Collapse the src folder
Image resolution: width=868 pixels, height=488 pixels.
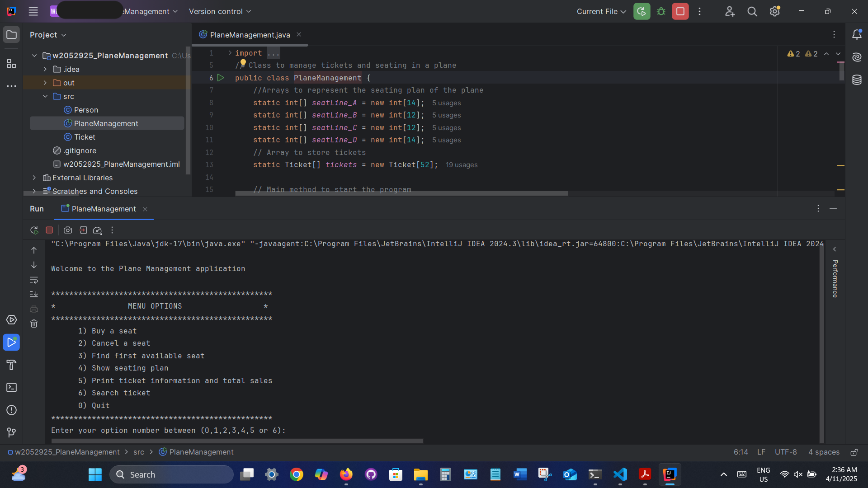[x=45, y=96]
